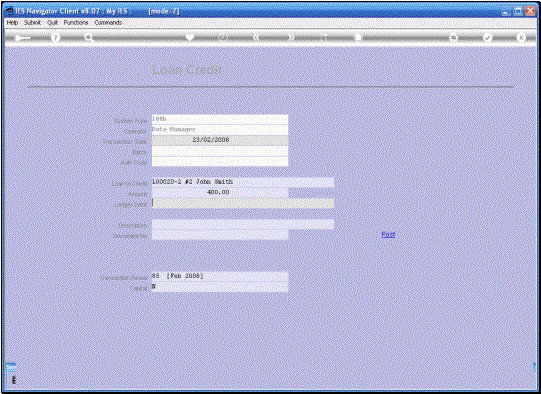Viewport: 541px width, 394px height.
Task: Open the Help menu
Action: pos(12,22)
